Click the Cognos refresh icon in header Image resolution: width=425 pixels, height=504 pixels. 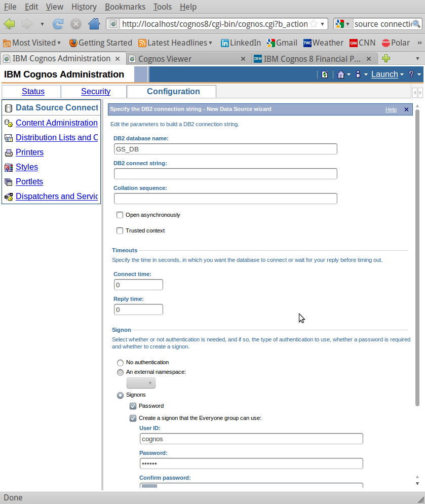point(325,74)
